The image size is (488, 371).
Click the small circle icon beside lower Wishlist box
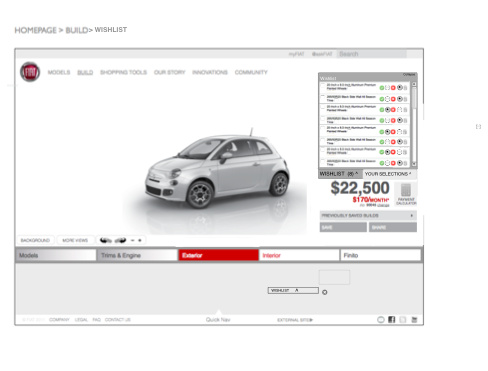pyautogui.click(x=325, y=292)
